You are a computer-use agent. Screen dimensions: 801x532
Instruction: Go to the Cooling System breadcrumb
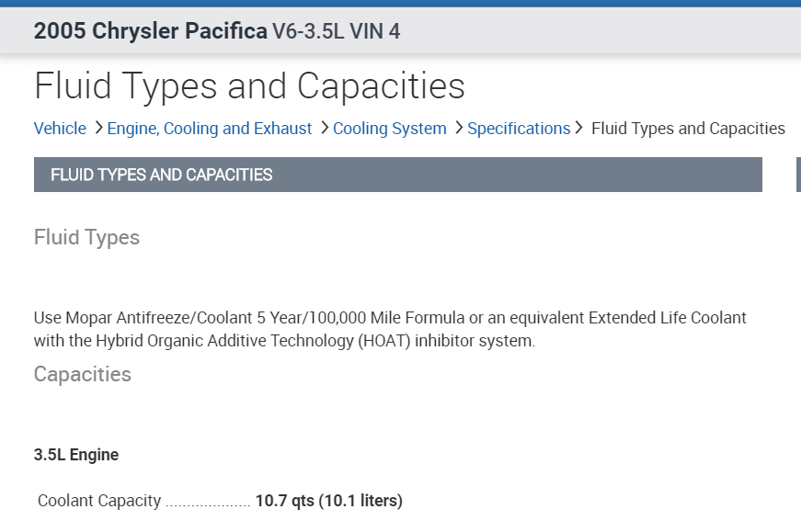tap(390, 129)
